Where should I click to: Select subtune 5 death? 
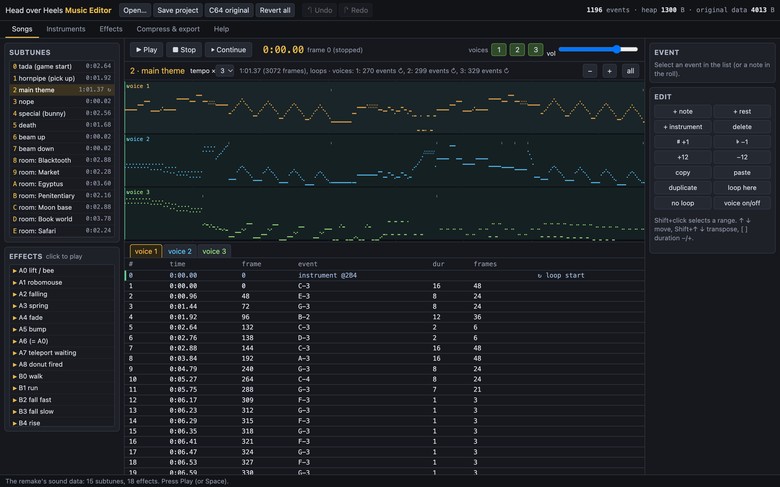62,125
